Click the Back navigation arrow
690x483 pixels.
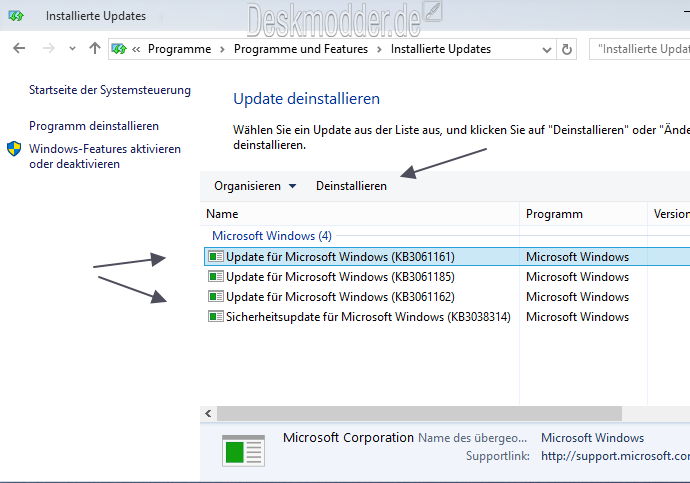[x=19, y=48]
